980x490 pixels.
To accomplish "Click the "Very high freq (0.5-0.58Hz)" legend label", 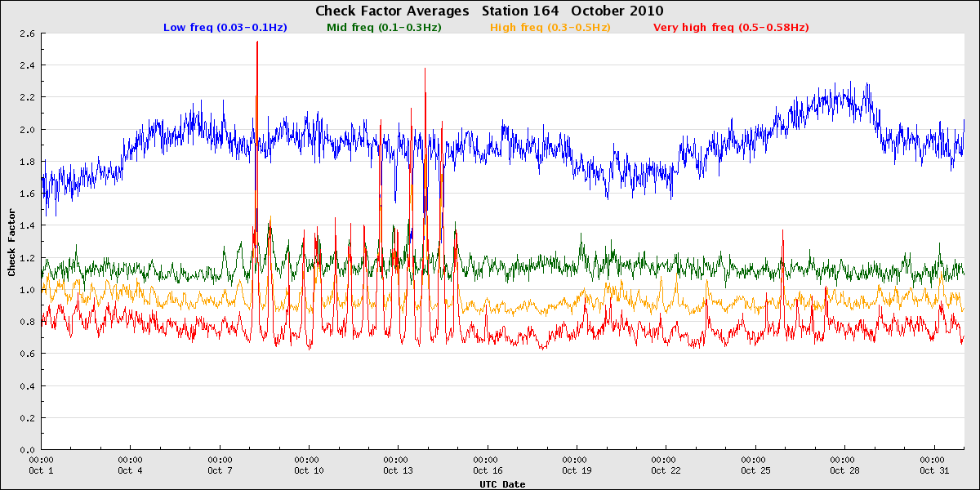I will coord(732,27).
